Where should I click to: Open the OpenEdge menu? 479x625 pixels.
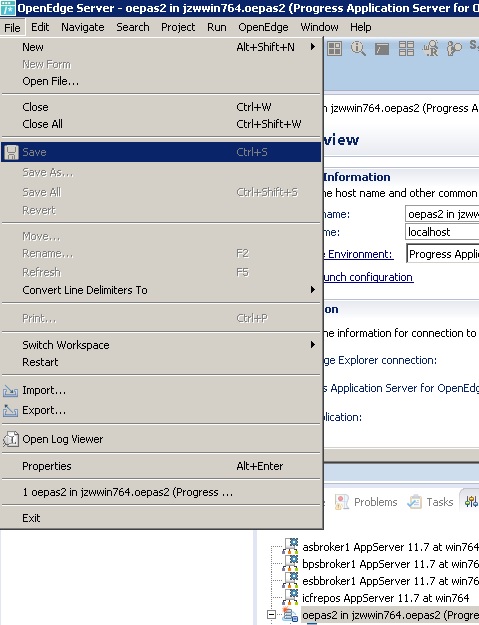pos(263,27)
